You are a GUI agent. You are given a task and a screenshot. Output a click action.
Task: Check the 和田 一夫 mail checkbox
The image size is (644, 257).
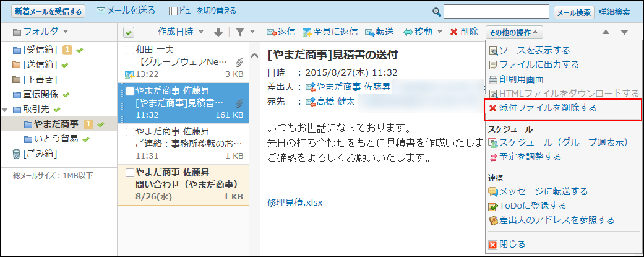coord(130,51)
